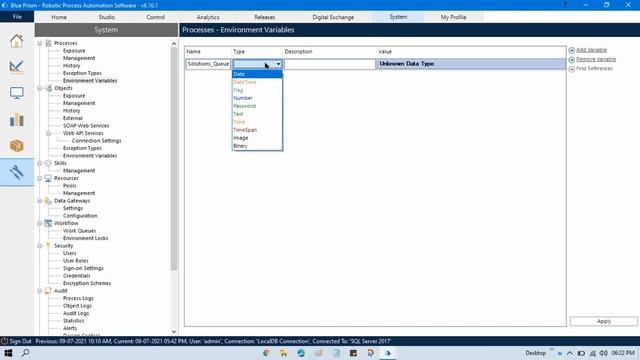Click the Solutions_Queue name field
640x360 pixels.
(208, 64)
